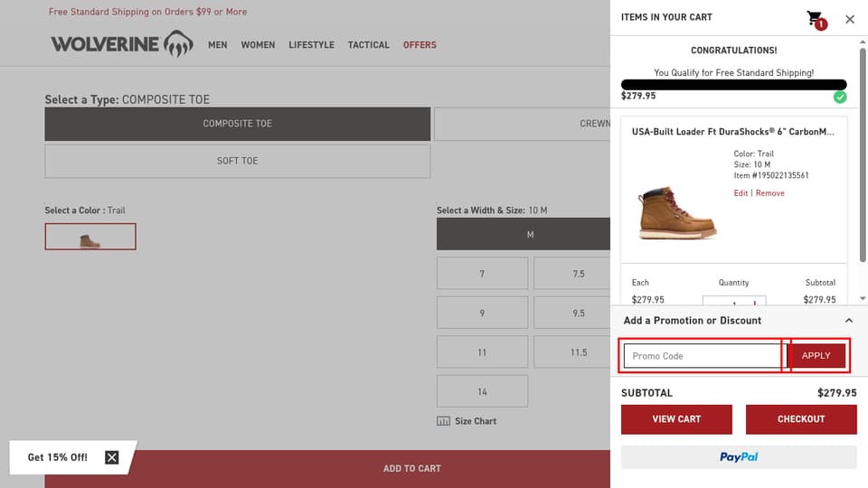The width and height of the screenshot is (868, 488).
Task: Select size 7.5
Action: point(571,273)
